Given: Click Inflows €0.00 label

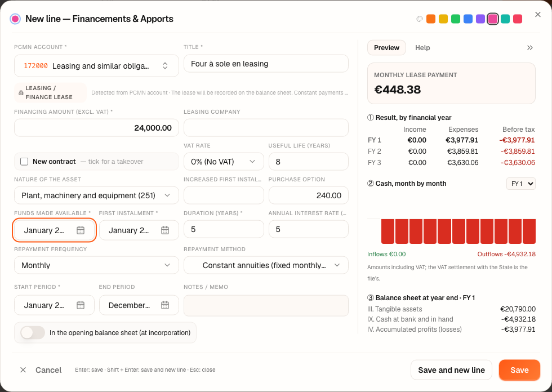Looking at the screenshot, I should pyautogui.click(x=386, y=254).
